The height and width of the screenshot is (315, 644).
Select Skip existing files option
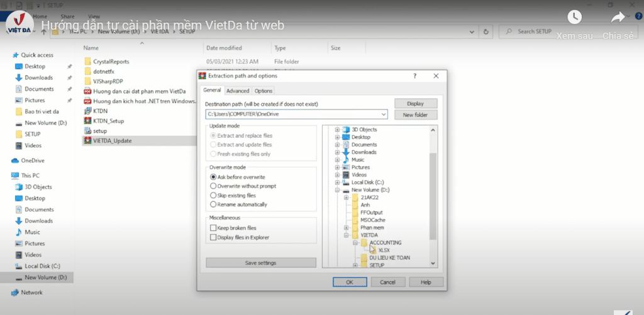[x=213, y=196]
